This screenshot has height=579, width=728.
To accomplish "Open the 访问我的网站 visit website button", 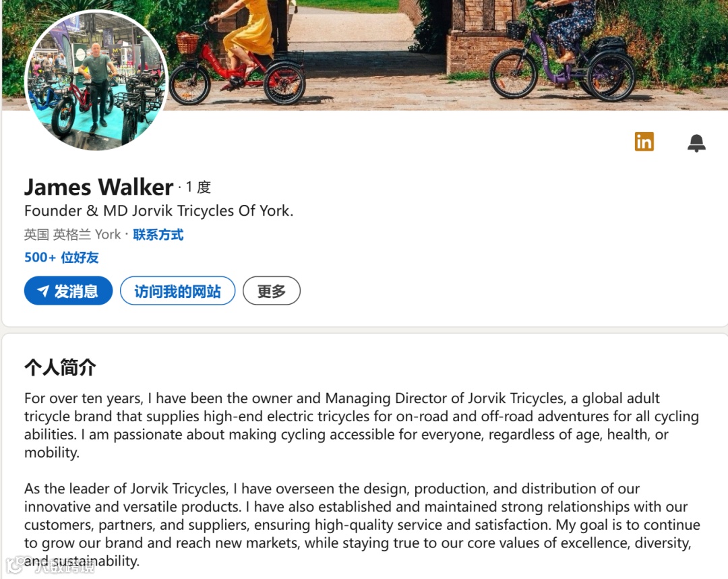I will tap(177, 291).
